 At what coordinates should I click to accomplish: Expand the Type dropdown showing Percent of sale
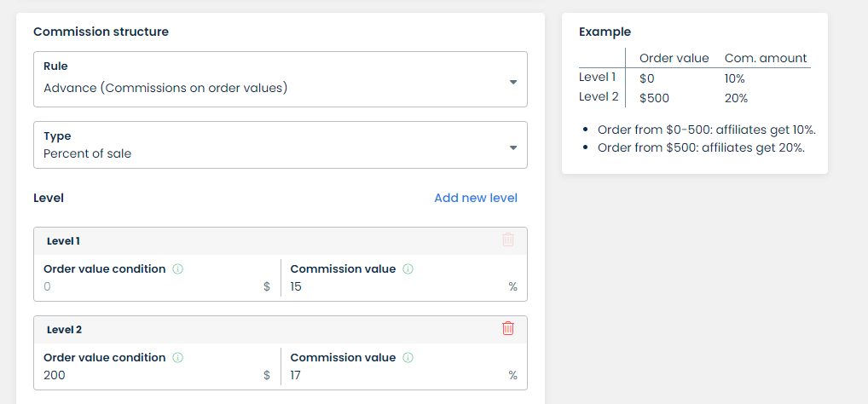[x=280, y=145]
